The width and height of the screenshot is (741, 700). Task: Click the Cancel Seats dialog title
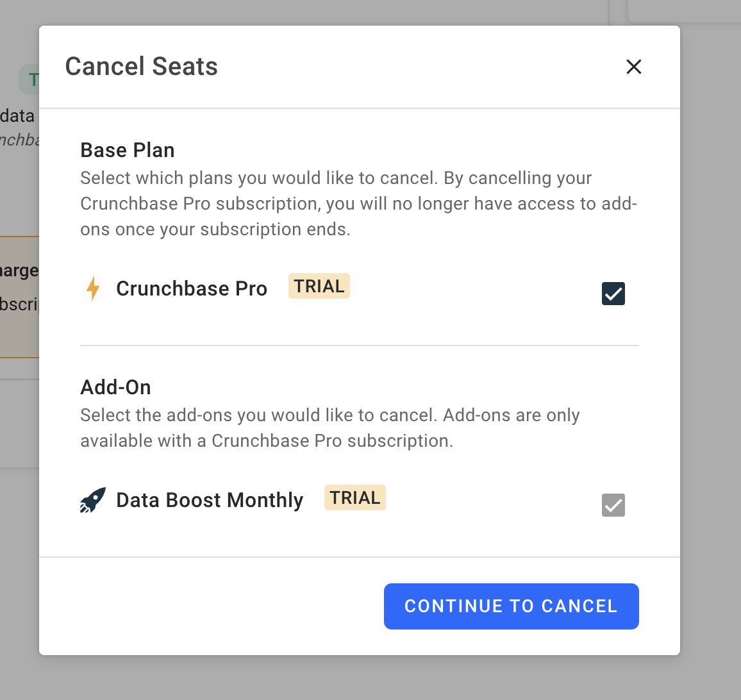coord(141,66)
